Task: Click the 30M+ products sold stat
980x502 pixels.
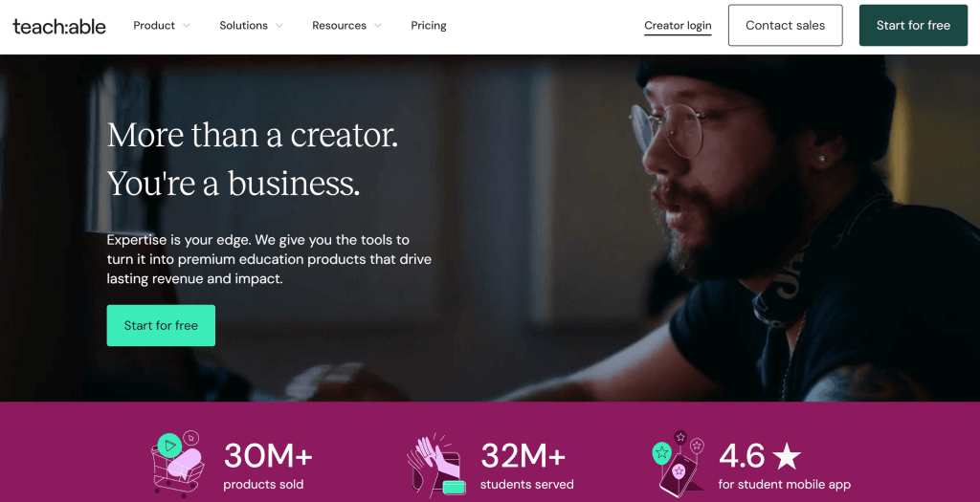Action: tap(268, 466)
